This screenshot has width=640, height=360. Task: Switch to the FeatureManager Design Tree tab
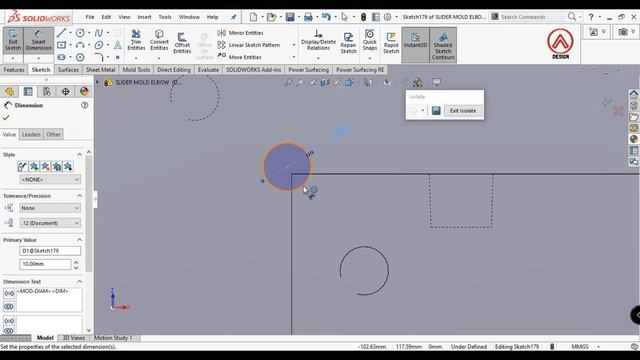pyautogui.click(x=9, y=91)
